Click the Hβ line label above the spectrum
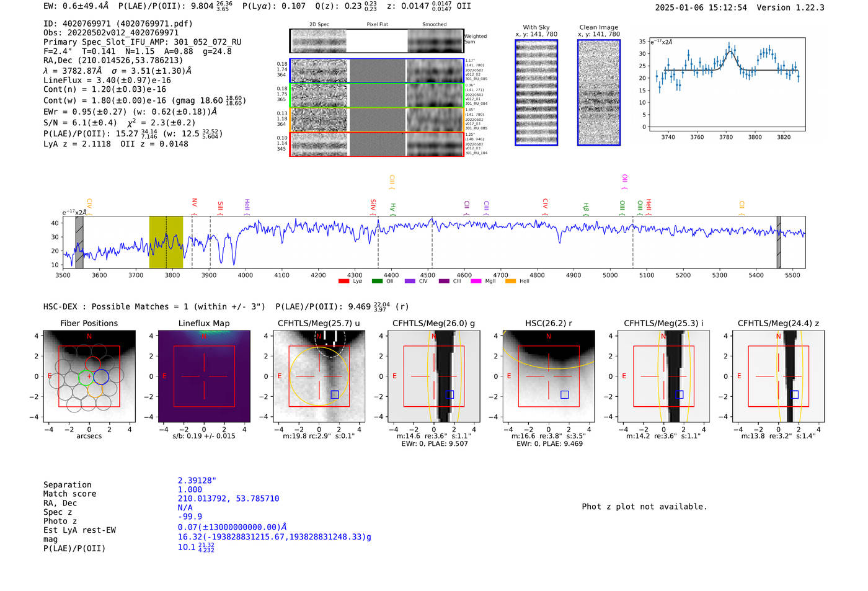 tap(585, 208)
